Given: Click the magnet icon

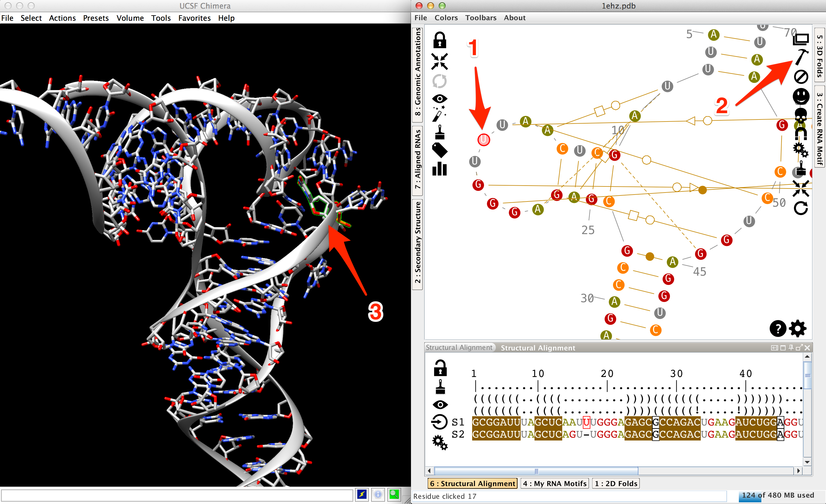Looking at the screenshot, I should click(x=801, y=134).
